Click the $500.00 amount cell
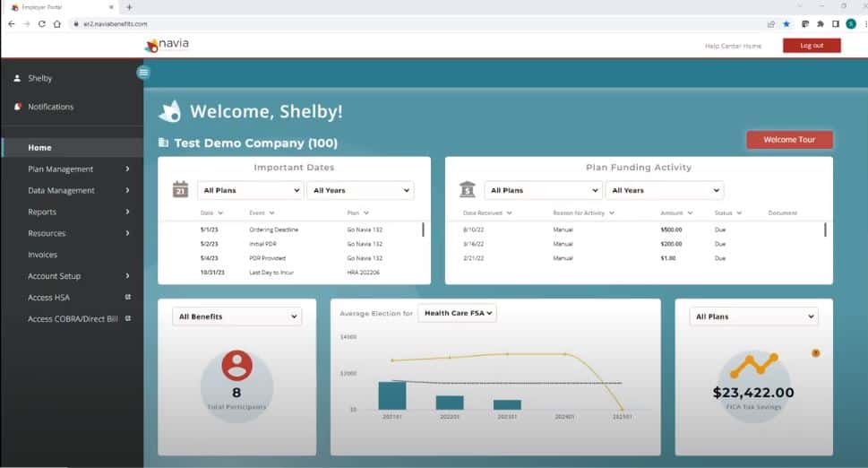Screen dimensions: 868x468 pos(671,230)
